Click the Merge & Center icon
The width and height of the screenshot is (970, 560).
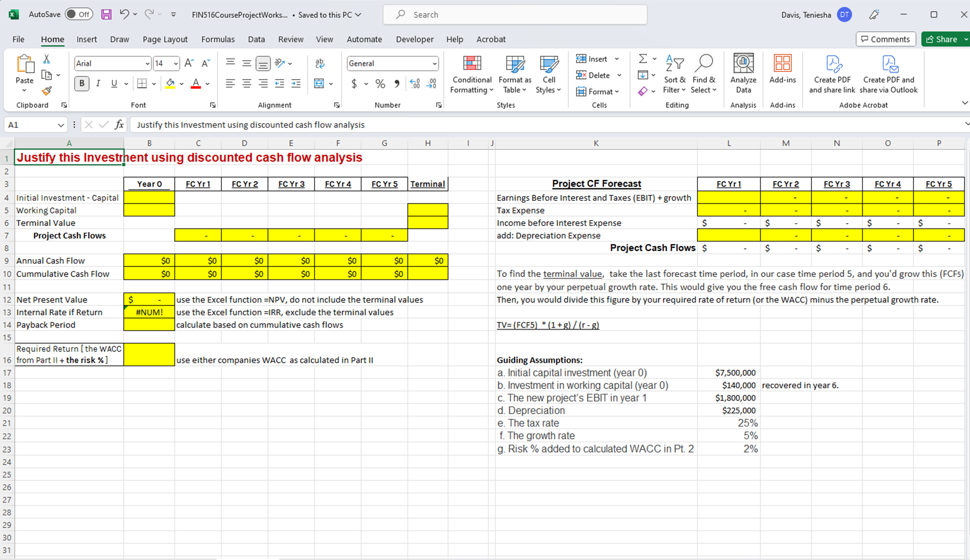[x=319, y=83]
